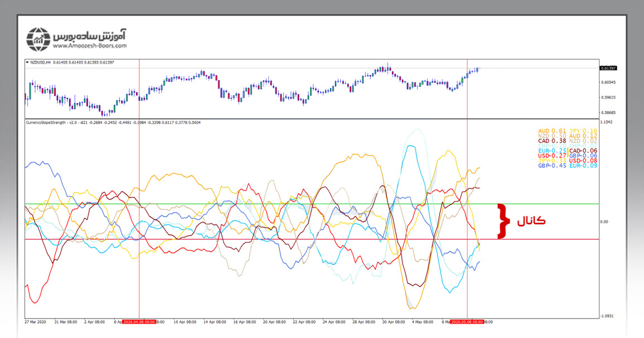Click the Amoozesh-Boors globe logo icon
644x338 pixels.
click(x=38, y=39)
